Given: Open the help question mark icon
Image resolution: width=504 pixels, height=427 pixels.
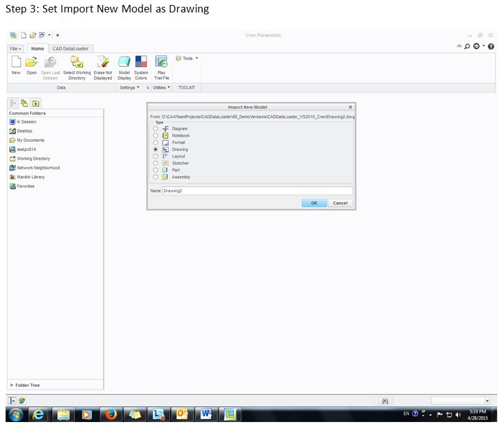Looking at the screenshot, I should pos(491,47).
